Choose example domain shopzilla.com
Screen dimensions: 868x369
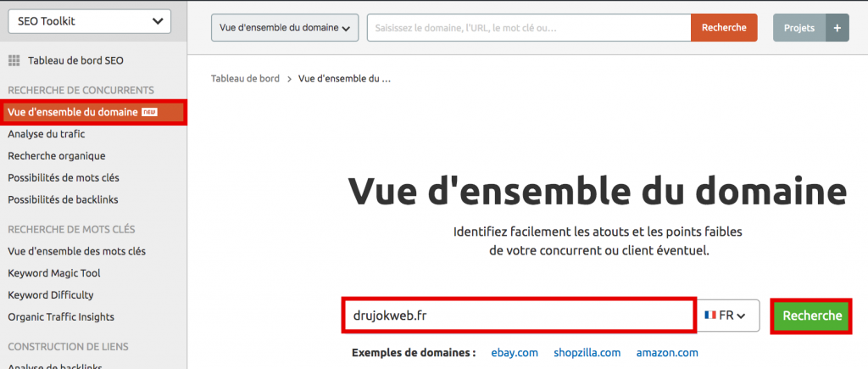(587, 352)
